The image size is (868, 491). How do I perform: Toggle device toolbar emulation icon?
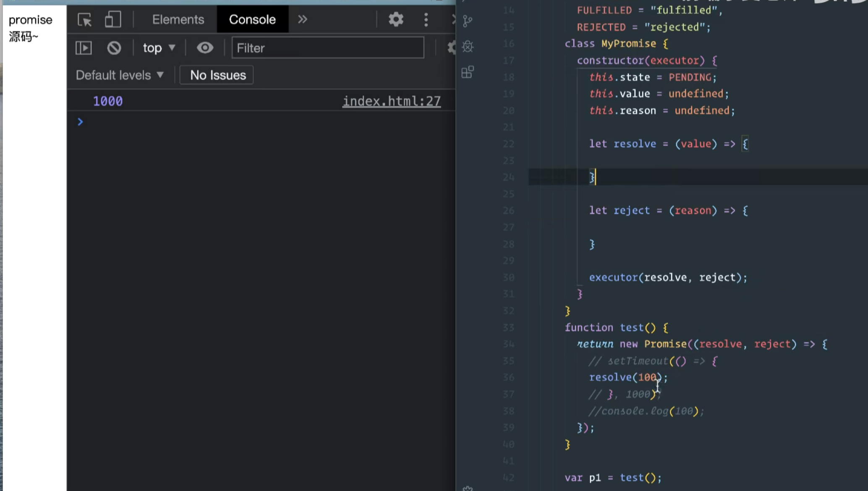[112, 20]
